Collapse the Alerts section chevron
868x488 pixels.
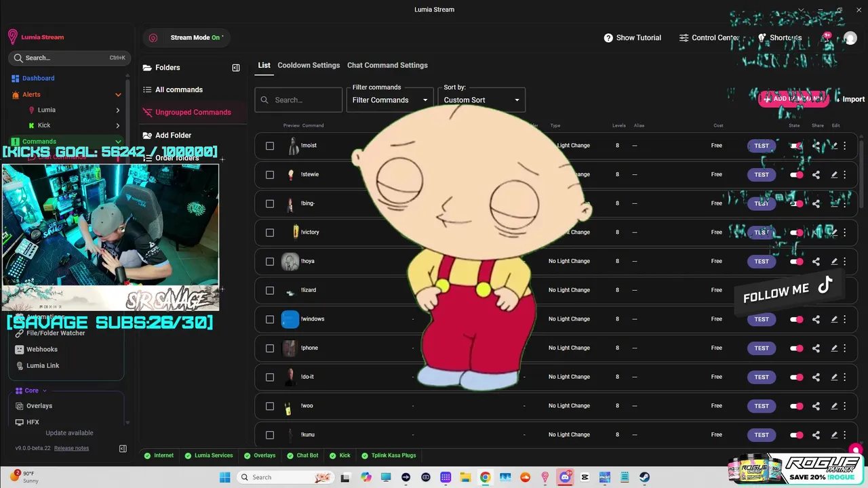(118, 95)
